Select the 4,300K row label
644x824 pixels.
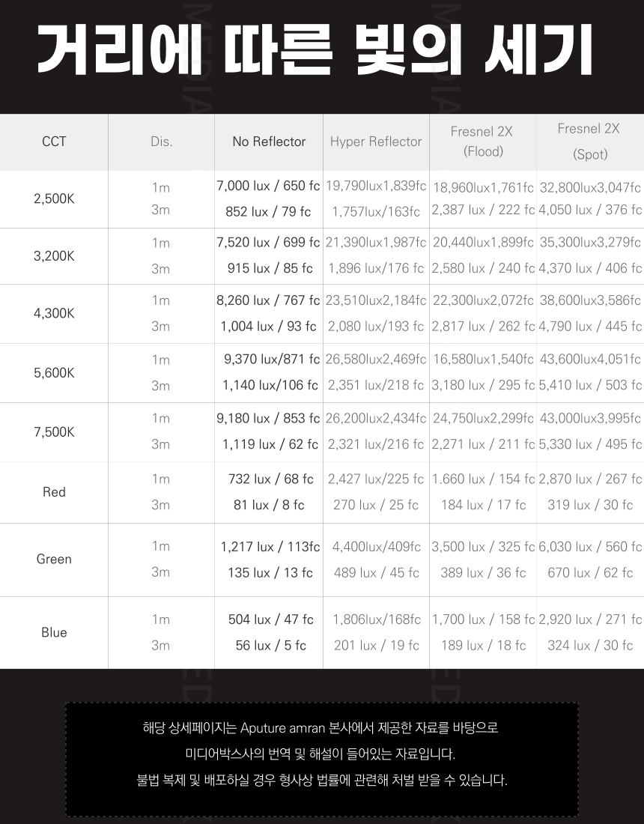pyautogui.click(x=54, y=313)
